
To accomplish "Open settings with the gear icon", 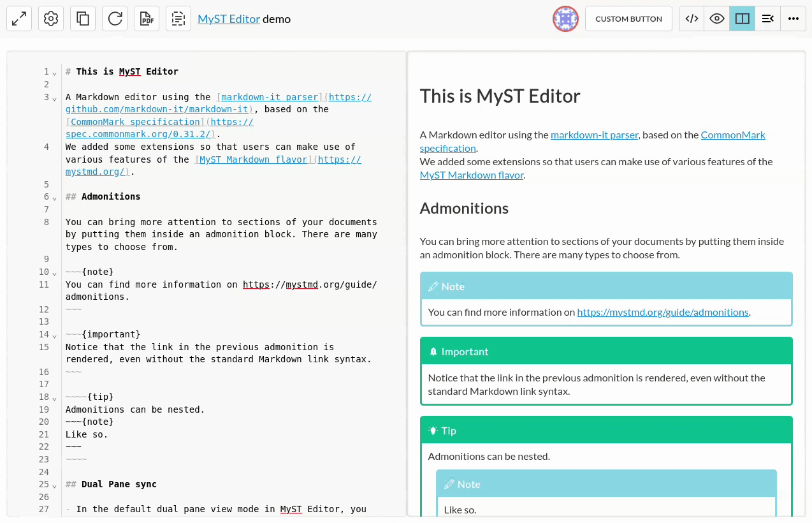I will (51, 18).
